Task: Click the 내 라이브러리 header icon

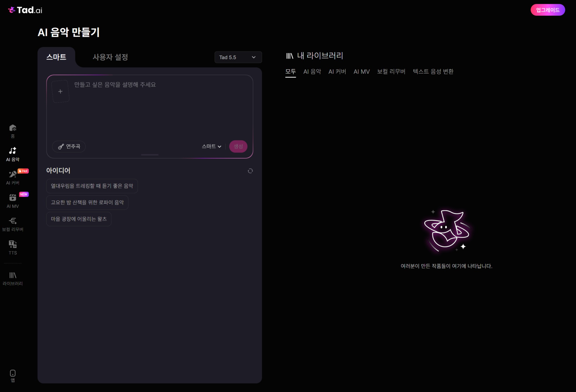Action: (x=290, y=56)
